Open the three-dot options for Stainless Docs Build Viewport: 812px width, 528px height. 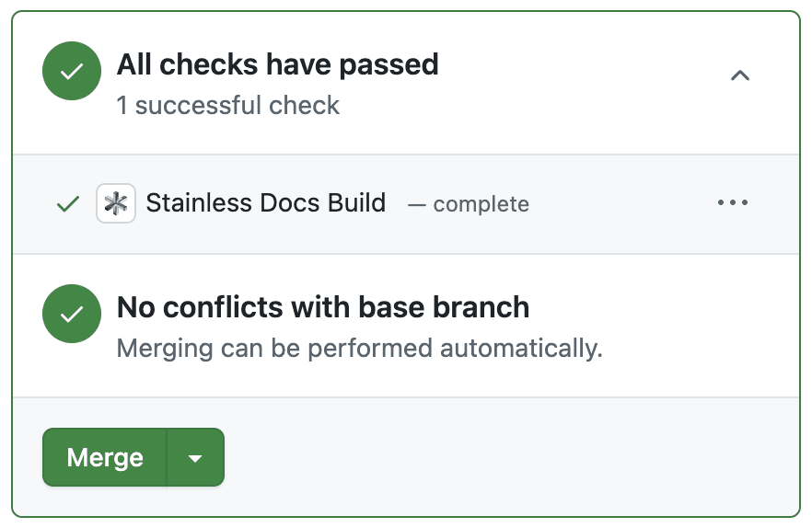(x=733, y=203)
